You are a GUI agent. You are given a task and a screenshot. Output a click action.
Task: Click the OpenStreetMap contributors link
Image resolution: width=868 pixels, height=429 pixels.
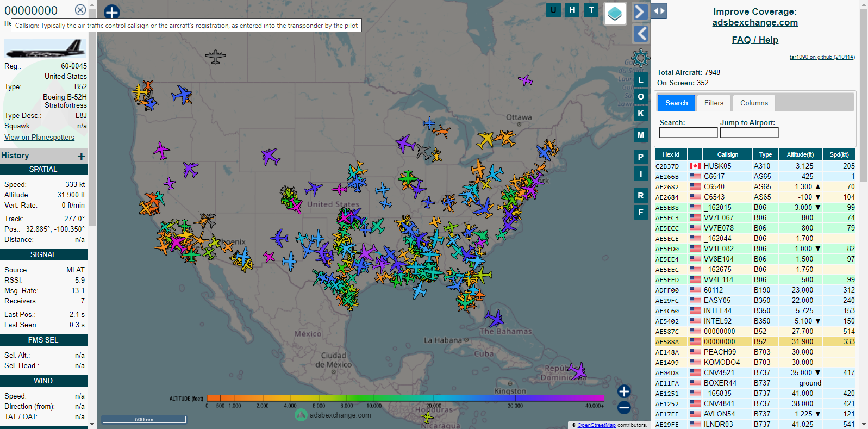click(596, 425)
